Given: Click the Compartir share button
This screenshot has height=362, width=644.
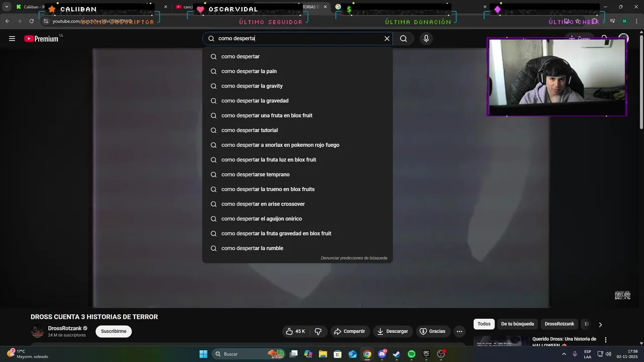Looking at the screenshot, I should [x=350, y=331].
